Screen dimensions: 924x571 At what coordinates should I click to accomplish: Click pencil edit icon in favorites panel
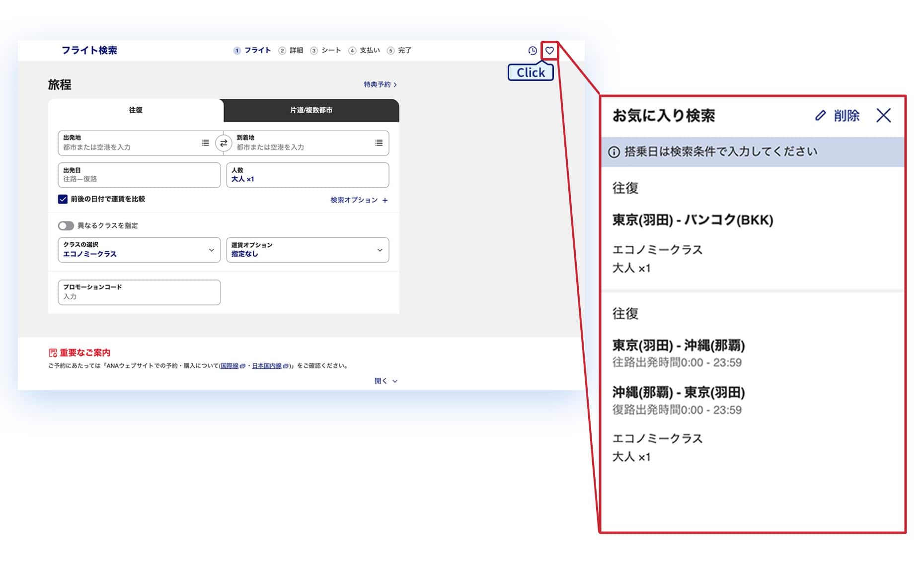pos(820,116)
